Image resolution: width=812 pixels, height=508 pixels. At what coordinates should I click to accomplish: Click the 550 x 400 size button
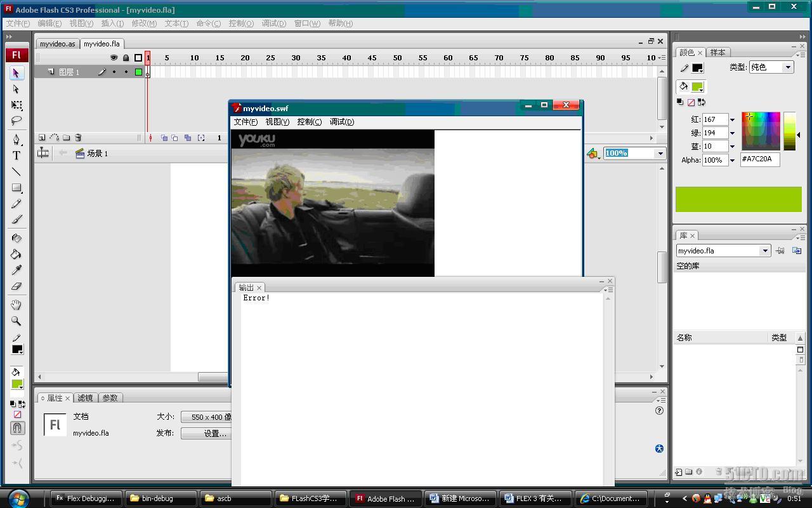coord(207,417)
